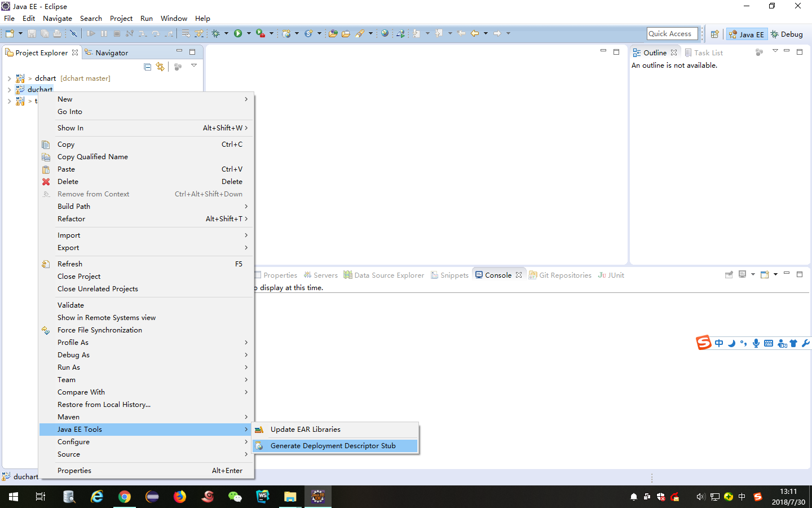Click the Back navigation arrow

[475, 33]
